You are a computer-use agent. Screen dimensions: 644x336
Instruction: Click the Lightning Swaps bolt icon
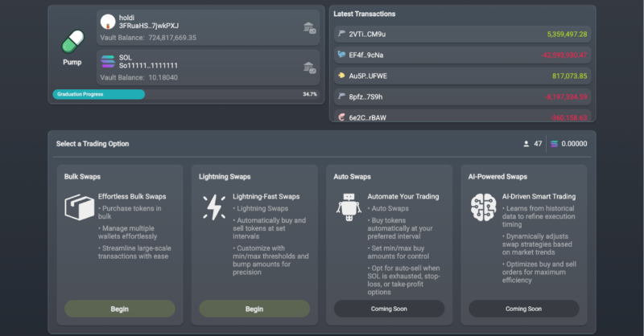click(x=214, y=207)
